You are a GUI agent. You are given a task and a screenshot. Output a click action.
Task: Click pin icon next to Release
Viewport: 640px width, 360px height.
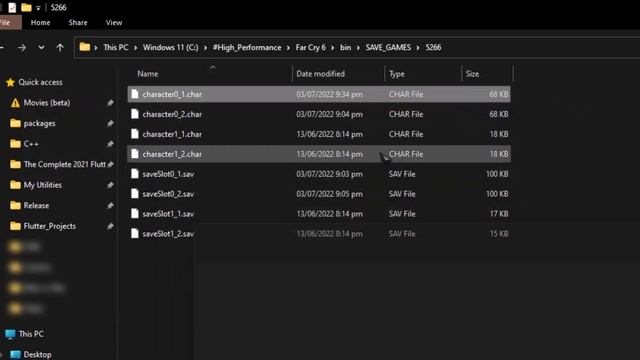(110, 206)
